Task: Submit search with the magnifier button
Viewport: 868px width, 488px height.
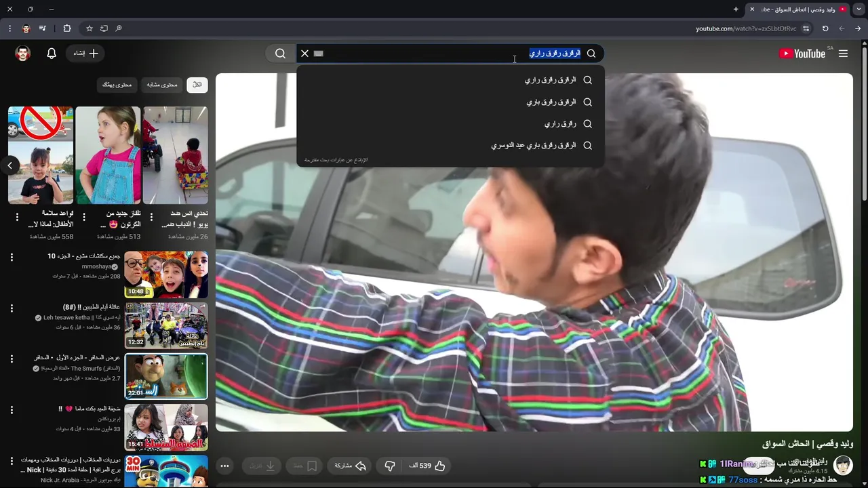Action: pyautogui.click(x=280, y=54)
